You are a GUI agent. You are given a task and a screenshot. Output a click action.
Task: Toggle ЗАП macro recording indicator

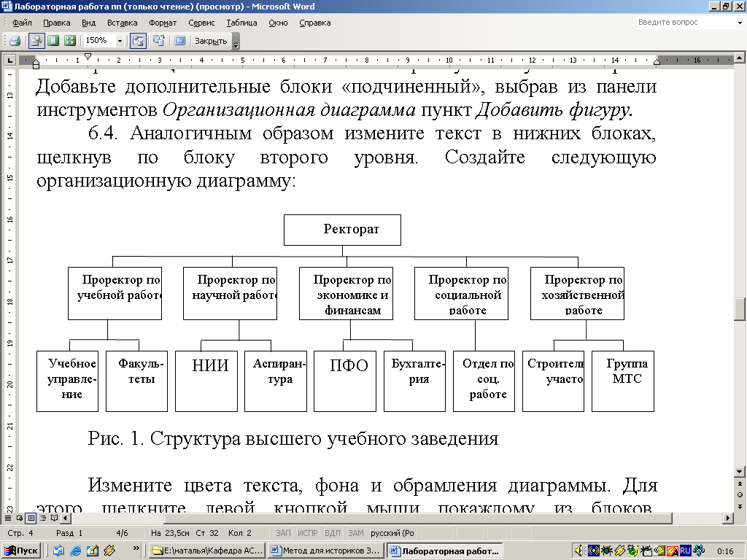(x=283, y=533)
